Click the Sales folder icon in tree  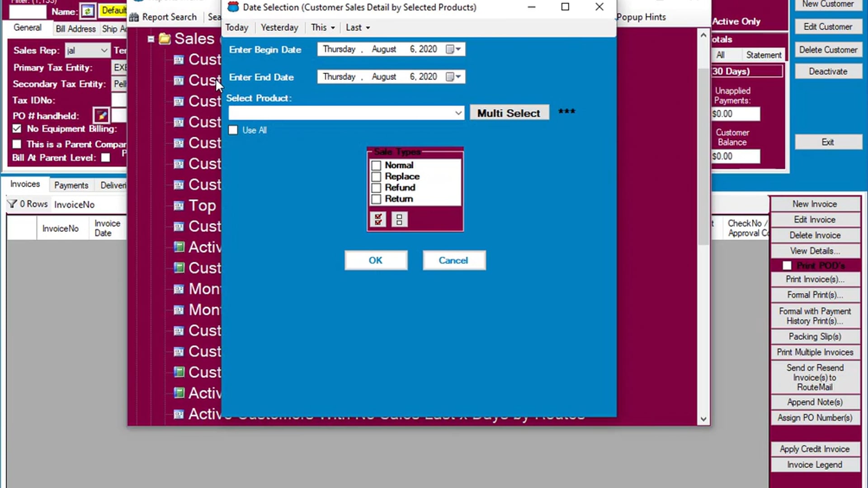coord(165,39)
